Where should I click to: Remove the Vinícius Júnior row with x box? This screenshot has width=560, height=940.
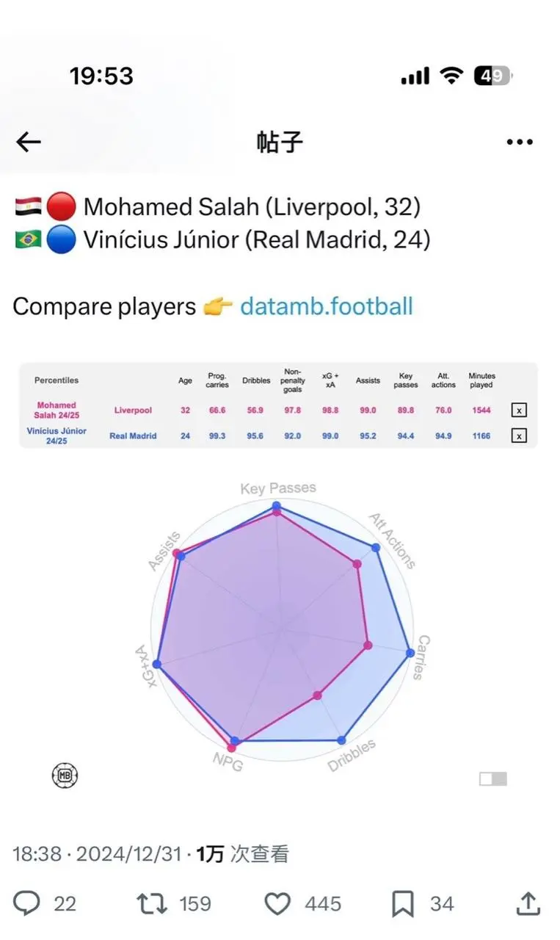coord(519,436)
